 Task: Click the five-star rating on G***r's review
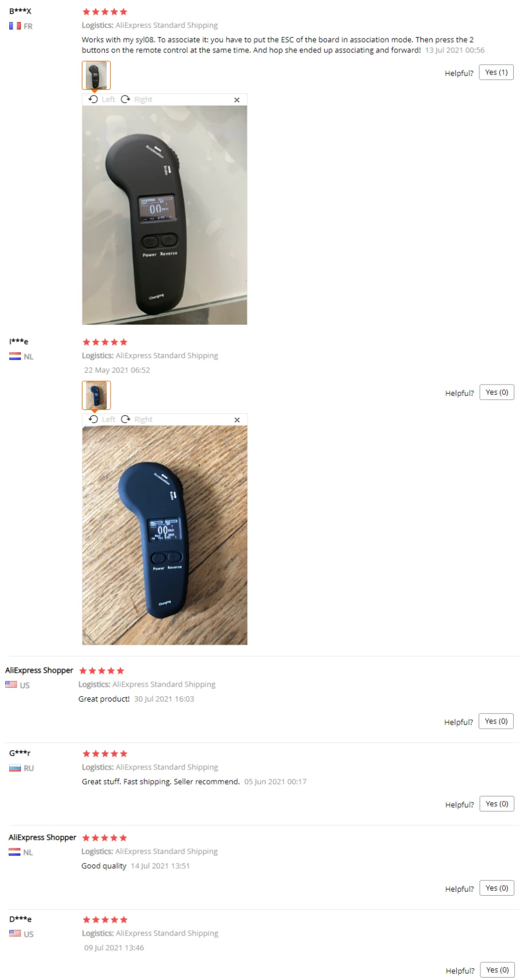pos(105,753)
